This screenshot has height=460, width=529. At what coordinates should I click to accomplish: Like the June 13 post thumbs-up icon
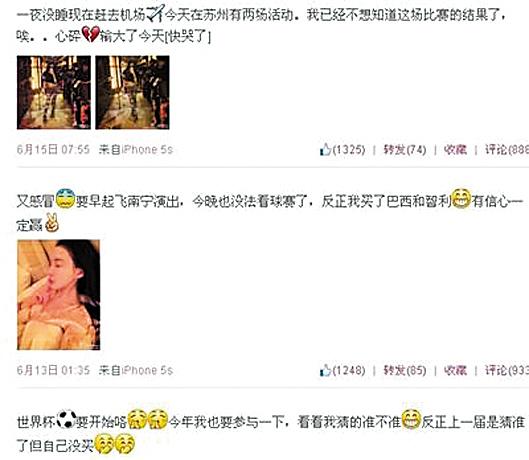pos(325,371)
